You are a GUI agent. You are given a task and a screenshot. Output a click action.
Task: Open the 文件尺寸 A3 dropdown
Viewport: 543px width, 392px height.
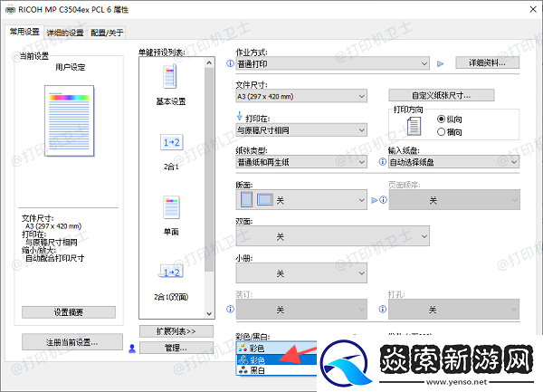301,96
